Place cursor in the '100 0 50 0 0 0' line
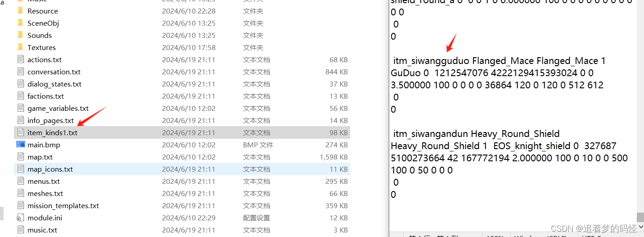 pos(421,170)
